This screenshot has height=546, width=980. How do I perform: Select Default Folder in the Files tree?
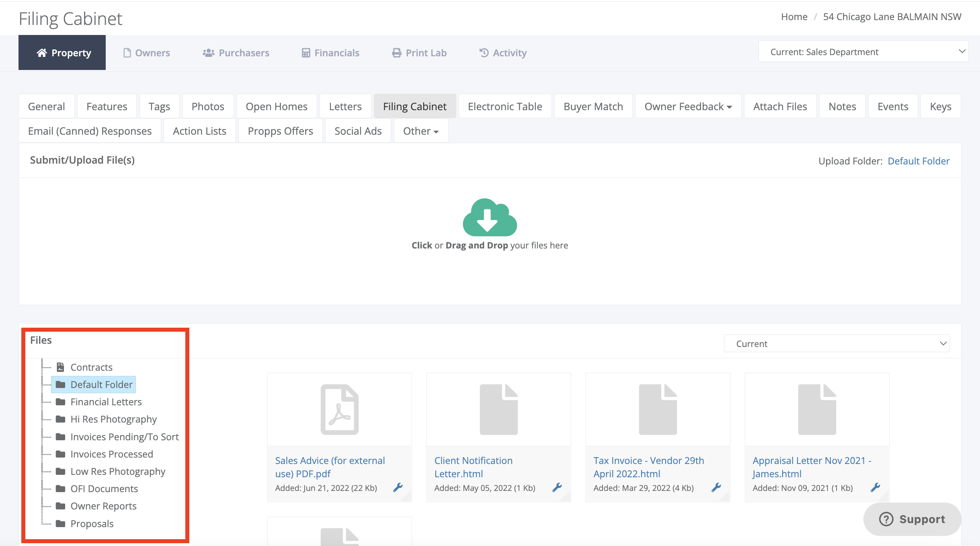point(93,384)
